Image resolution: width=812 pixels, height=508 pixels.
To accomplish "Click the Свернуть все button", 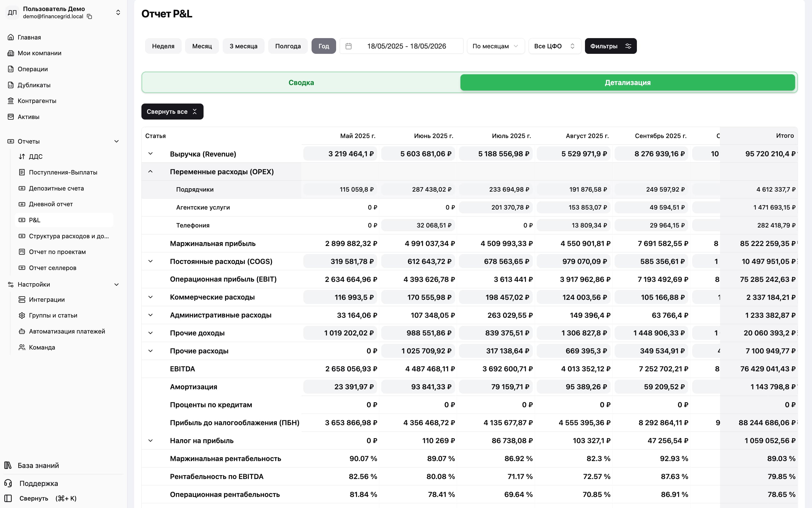I will point(172,112).
